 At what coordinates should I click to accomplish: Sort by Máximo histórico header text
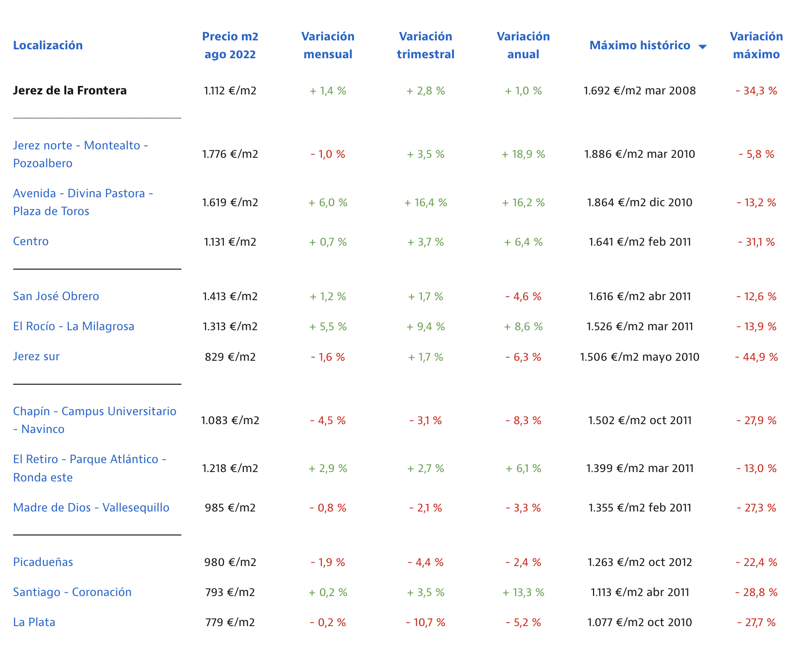(x=640, y=46)
